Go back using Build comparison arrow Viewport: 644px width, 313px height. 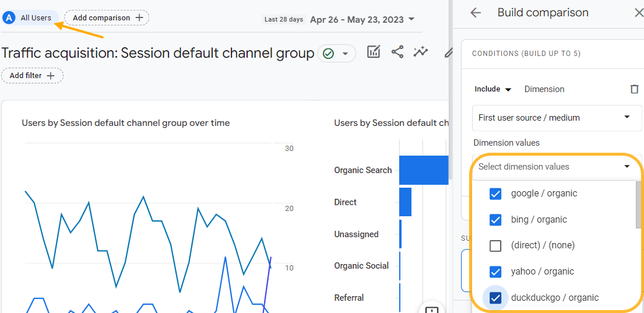[476, 13]
